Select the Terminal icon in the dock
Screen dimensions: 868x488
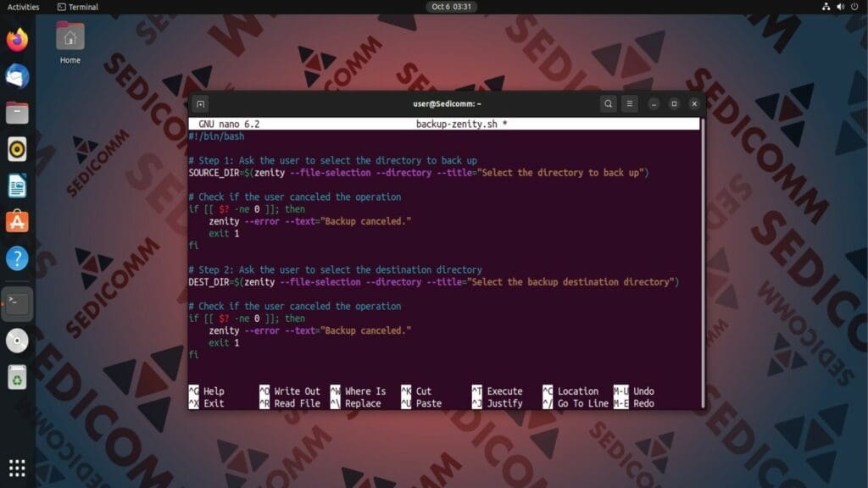(x=17, y=303)
